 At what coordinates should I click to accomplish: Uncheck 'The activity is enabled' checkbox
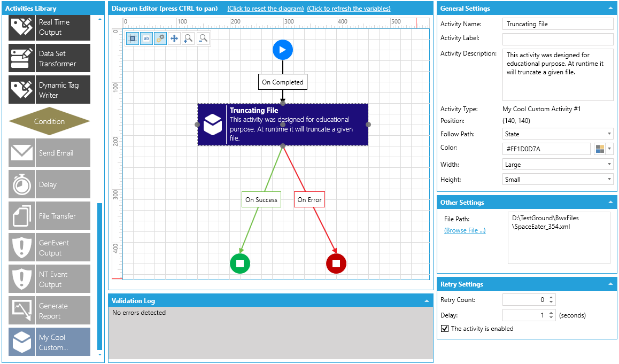445,329
